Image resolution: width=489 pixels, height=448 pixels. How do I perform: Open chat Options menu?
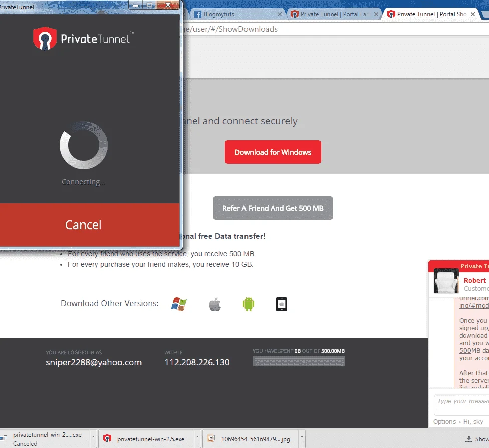click(444, 421)
